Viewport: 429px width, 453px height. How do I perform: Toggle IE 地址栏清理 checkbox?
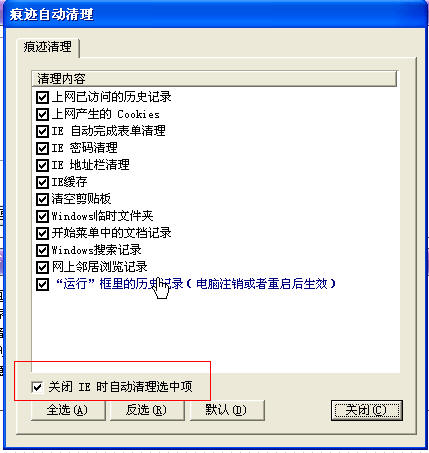point(42,165)
